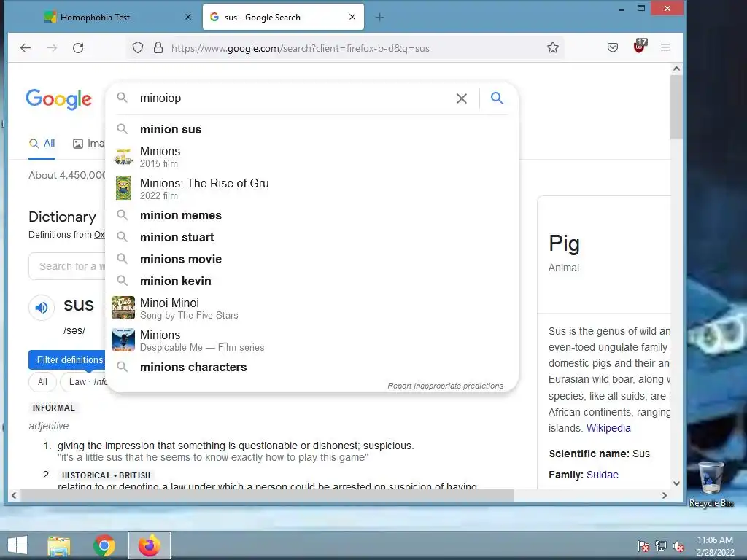Launch Chrome from the taskbar
The width and height of the screenshot is (747, 560).
coord(104,545)
